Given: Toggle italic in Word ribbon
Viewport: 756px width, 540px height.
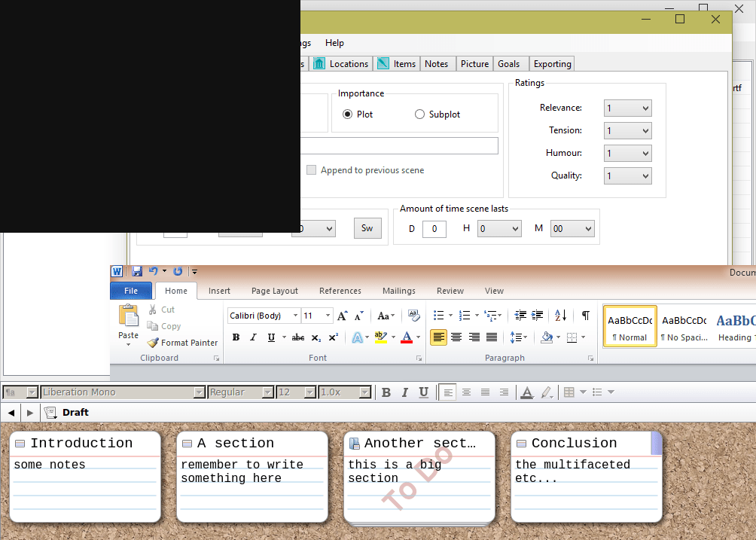Looking at the screenshot, I should (253, 337).
